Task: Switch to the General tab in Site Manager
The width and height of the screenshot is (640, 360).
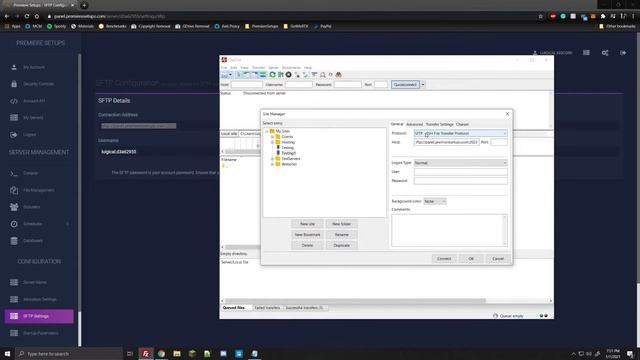Action: point(397,124)
